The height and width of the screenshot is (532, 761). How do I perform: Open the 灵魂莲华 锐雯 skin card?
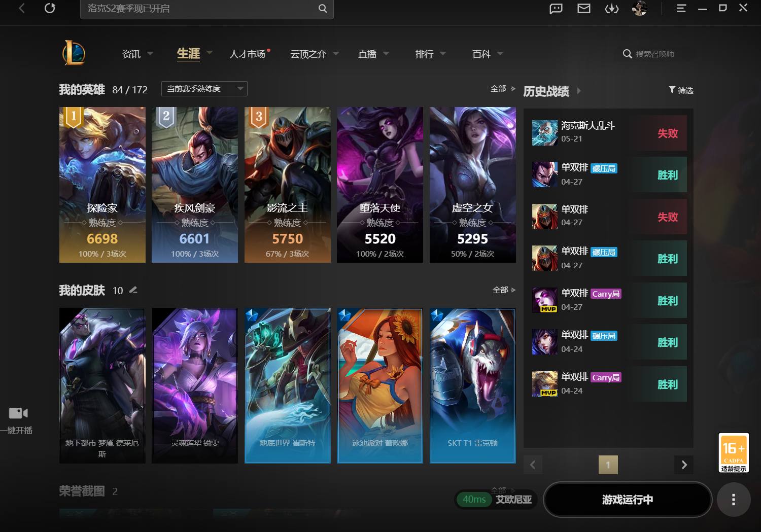(x=195, y=385)
